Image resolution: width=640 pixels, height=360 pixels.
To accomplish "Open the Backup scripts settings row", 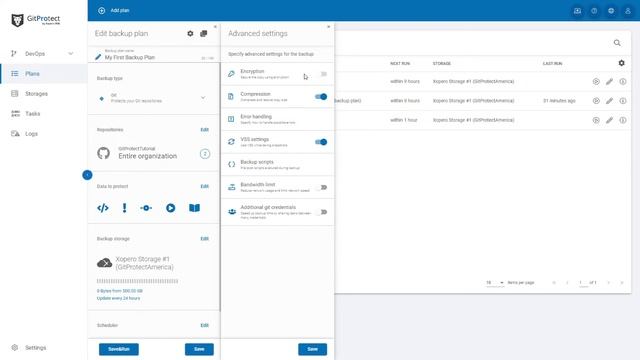I will coord(278,164).
